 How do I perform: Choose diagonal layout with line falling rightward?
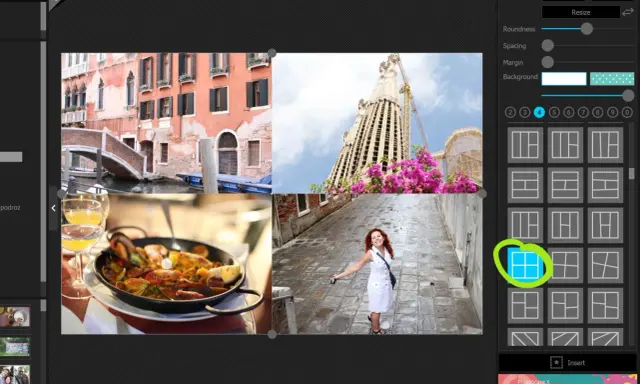[525, 337]
